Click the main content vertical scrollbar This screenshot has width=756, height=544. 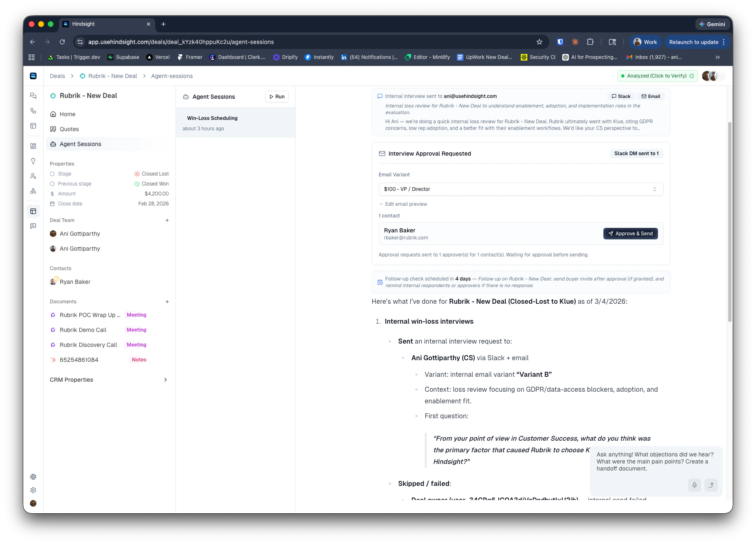tap(729, 222)
